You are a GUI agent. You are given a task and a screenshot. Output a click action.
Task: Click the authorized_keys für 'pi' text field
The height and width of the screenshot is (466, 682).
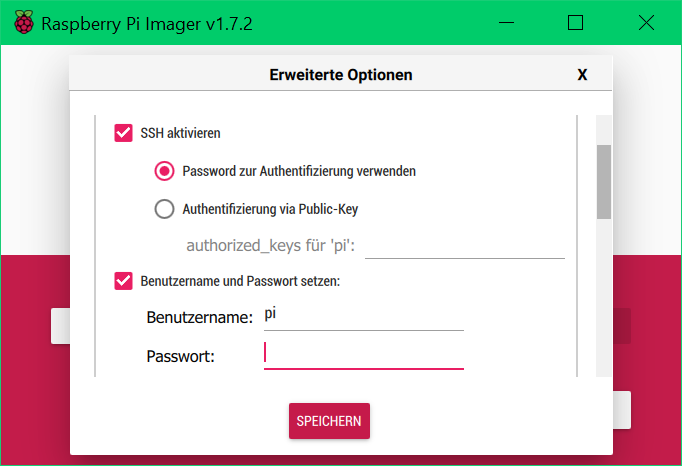click(x=464, y=245)
